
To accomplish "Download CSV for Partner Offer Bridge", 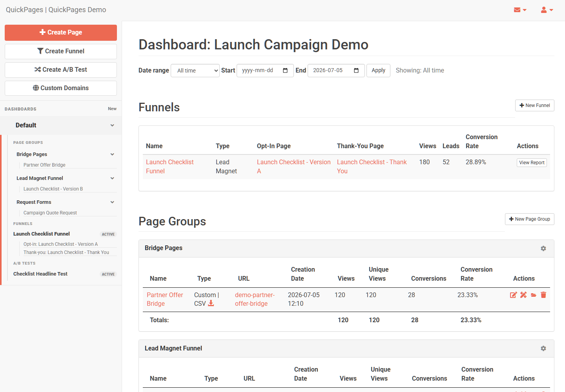I will coord(211,303).
